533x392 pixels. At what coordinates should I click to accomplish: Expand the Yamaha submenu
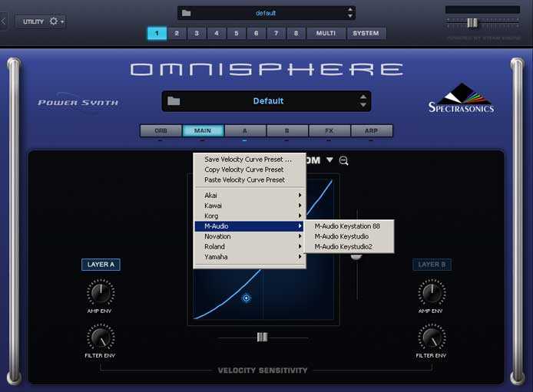(x=250, y=257)
